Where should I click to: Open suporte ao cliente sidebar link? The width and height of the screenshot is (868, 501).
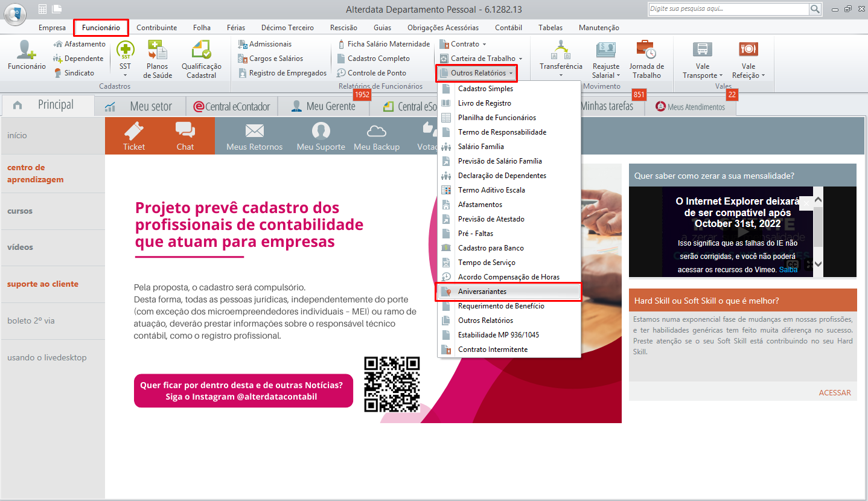(43, 284)
